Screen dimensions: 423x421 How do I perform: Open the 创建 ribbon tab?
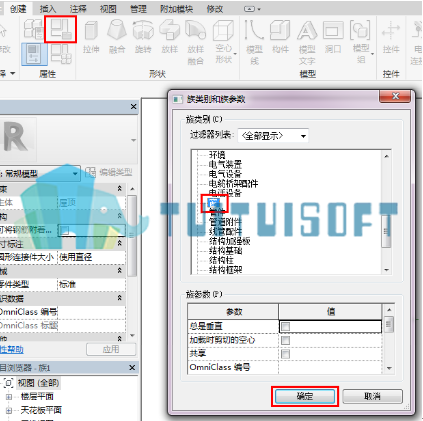[x=18, y=9]
